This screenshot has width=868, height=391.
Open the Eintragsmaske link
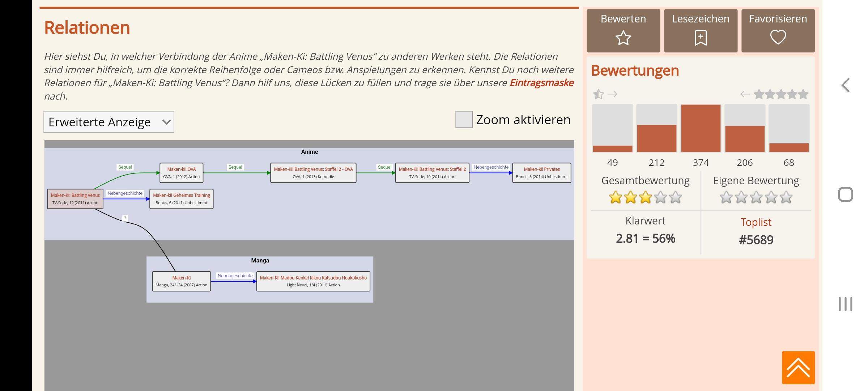pos(541,83)
